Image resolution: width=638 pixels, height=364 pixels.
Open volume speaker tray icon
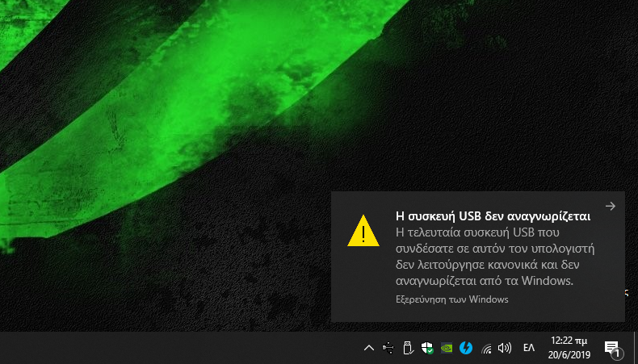click(505, 348)
